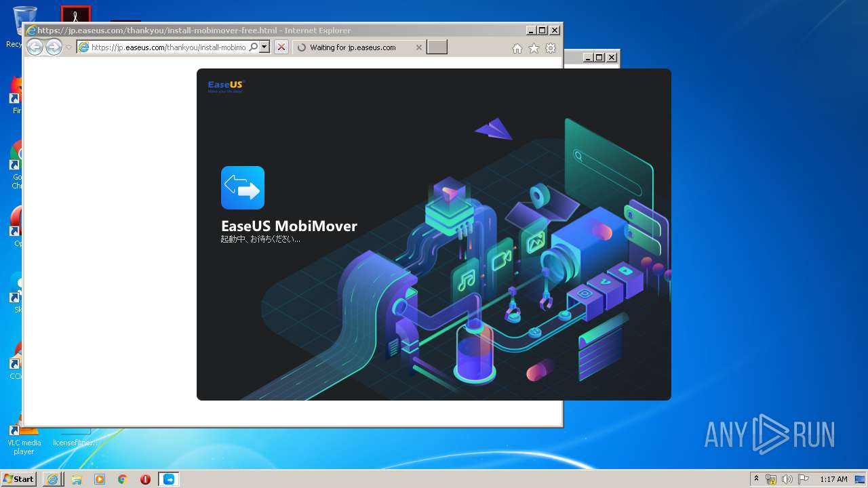Open Favorites star icon
The height and width of the screenshot is (488, 868).
(x=534, y=48)
